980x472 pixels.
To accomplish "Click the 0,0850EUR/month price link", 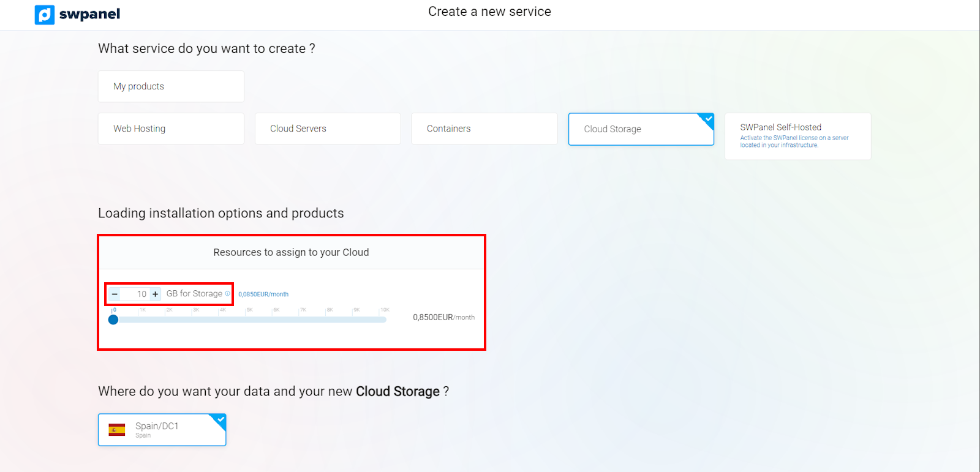I will tap(263, 294).
